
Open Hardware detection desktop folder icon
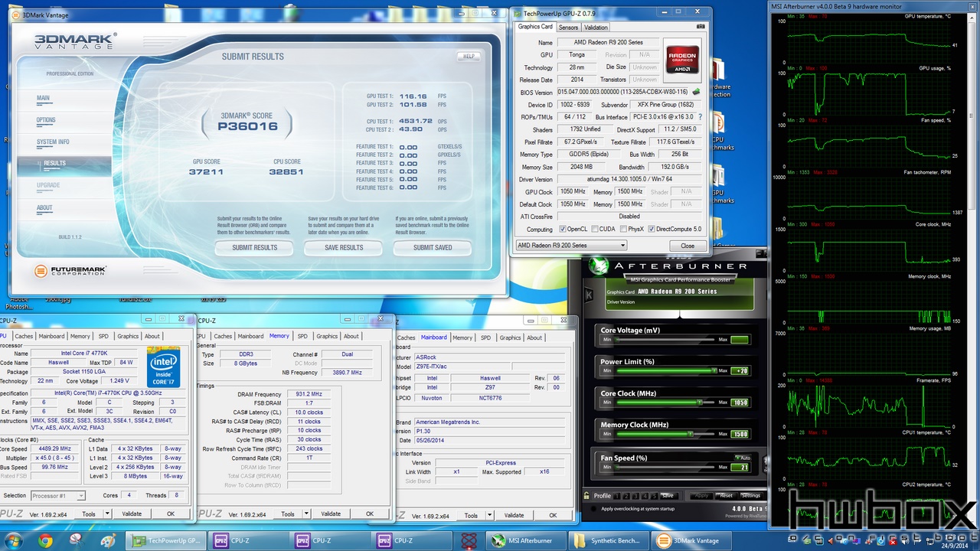click(x=720, y=78)
